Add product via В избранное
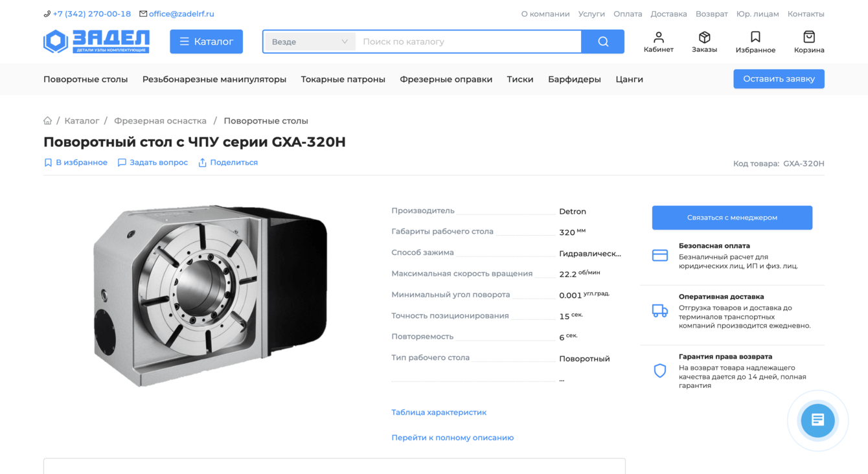 (75, 163)
